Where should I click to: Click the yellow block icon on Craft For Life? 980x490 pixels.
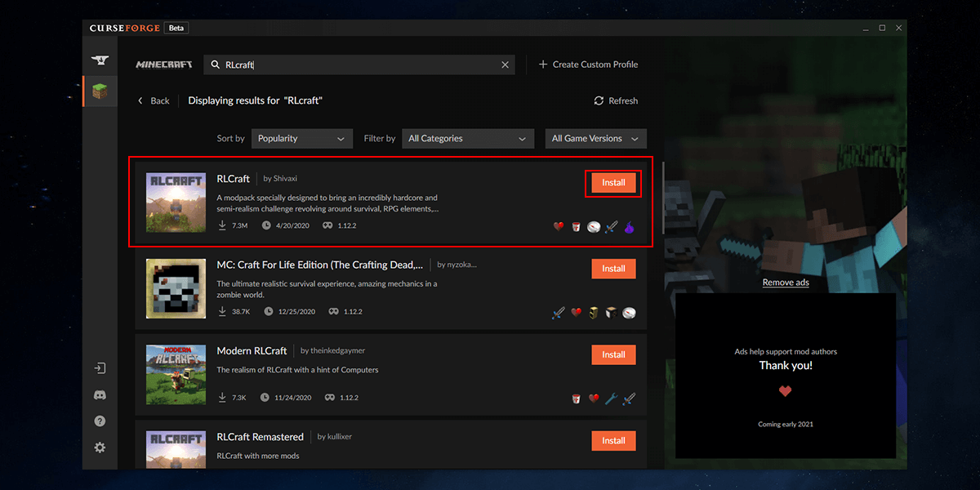click(594, 313)
